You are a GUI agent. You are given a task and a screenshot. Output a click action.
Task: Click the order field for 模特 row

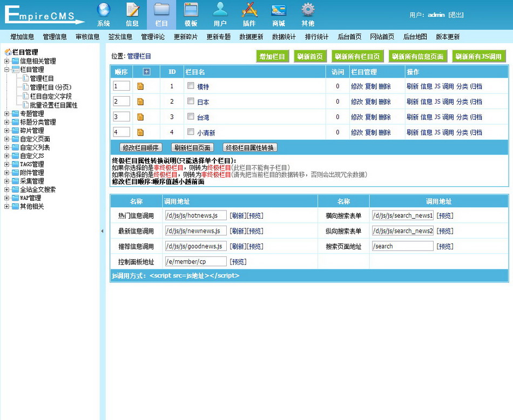(x=122, y=86)
